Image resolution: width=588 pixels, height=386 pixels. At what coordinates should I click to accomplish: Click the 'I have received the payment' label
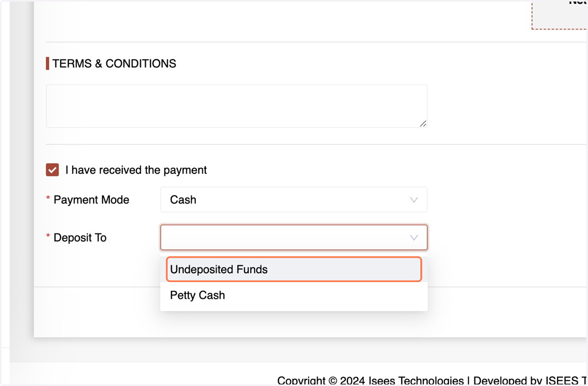pyautogui.click(x=136, y=170)
